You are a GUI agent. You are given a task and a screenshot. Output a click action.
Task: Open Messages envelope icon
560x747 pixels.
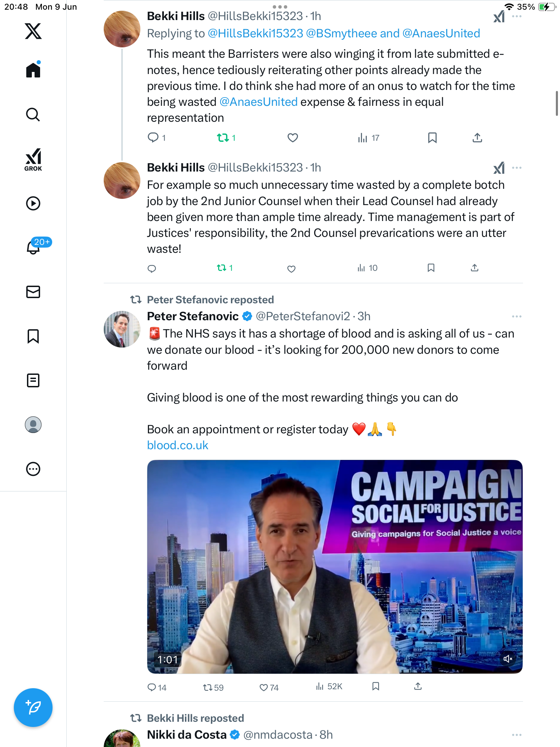[33, 292]
